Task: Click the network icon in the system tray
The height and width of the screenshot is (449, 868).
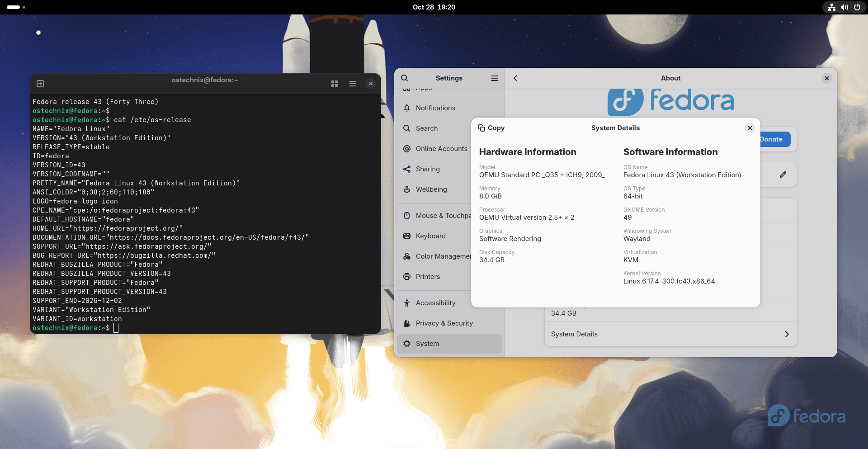Action: pos(831,7)
